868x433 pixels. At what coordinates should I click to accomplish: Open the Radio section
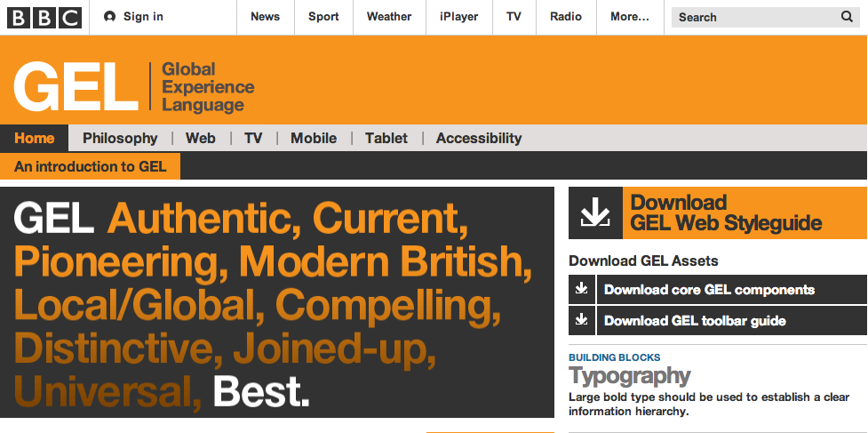coord(566,17)
